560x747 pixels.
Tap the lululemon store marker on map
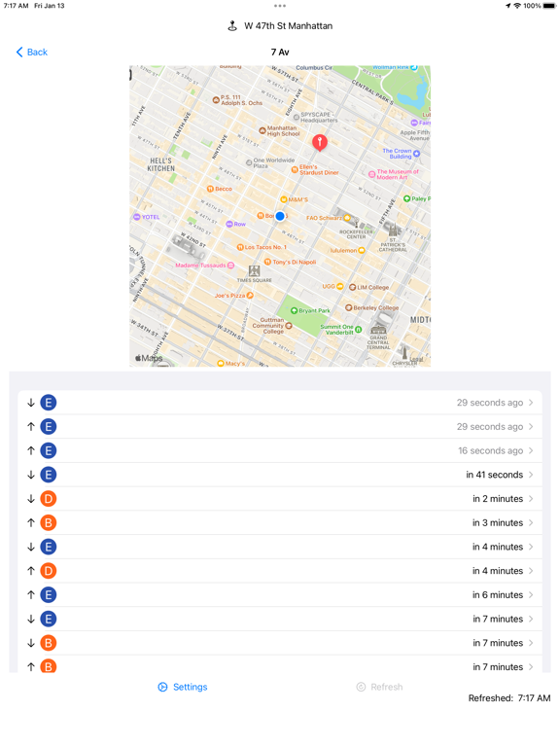coord(362,250)
